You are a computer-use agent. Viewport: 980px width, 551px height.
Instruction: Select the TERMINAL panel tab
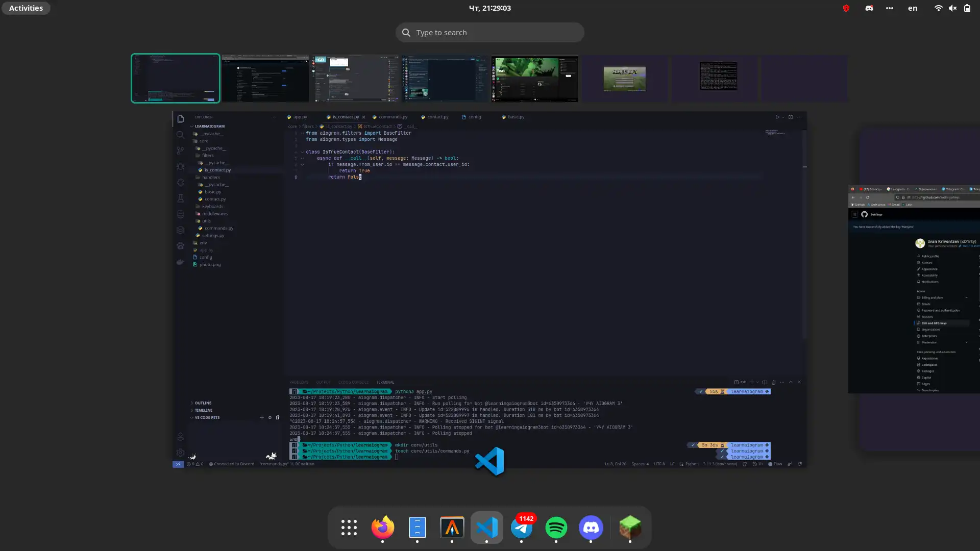point(385,382)
